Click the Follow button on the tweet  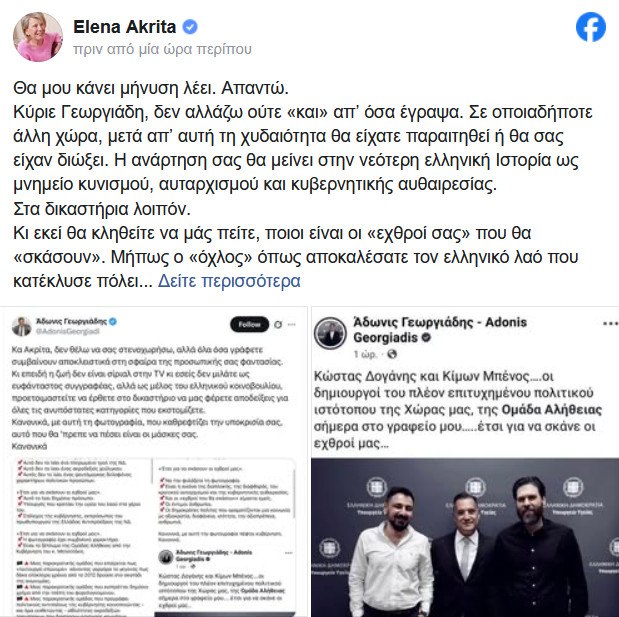[x=249, y=324]
